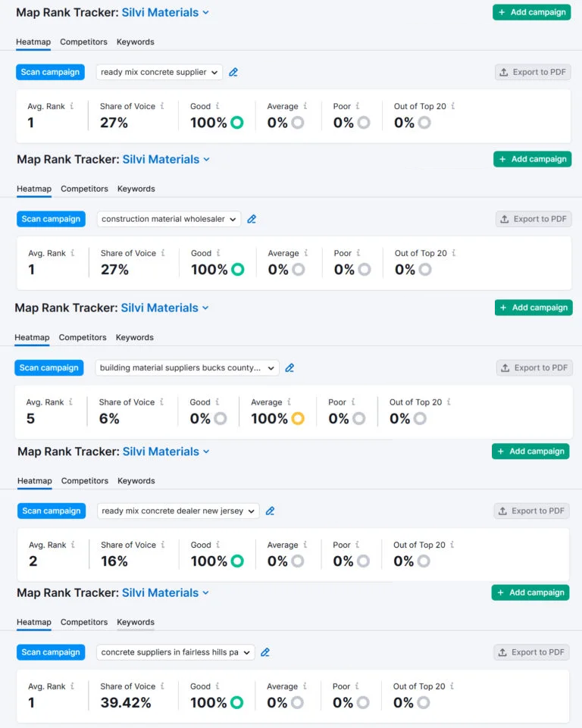Click the edit pencil beside 'concrete suppliers in fairless hills pa'
The image size is (582, 728).
coord(265,652)
